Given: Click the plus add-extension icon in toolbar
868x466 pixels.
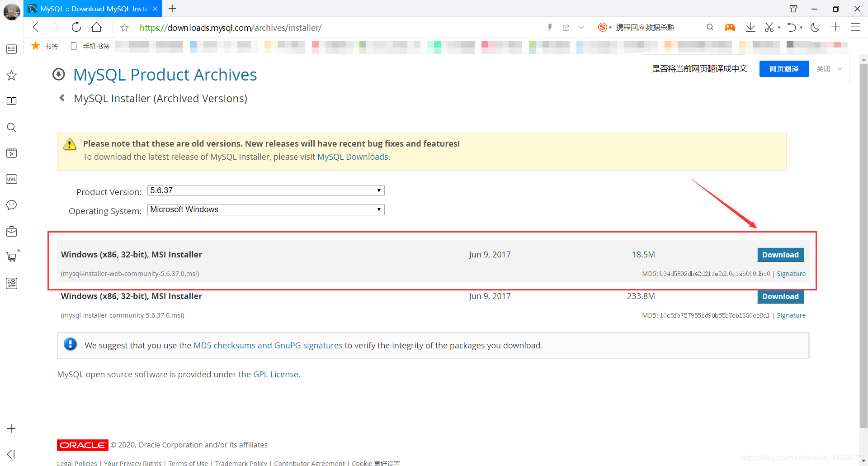Looking at the screenshot, I should click(835, 27).
